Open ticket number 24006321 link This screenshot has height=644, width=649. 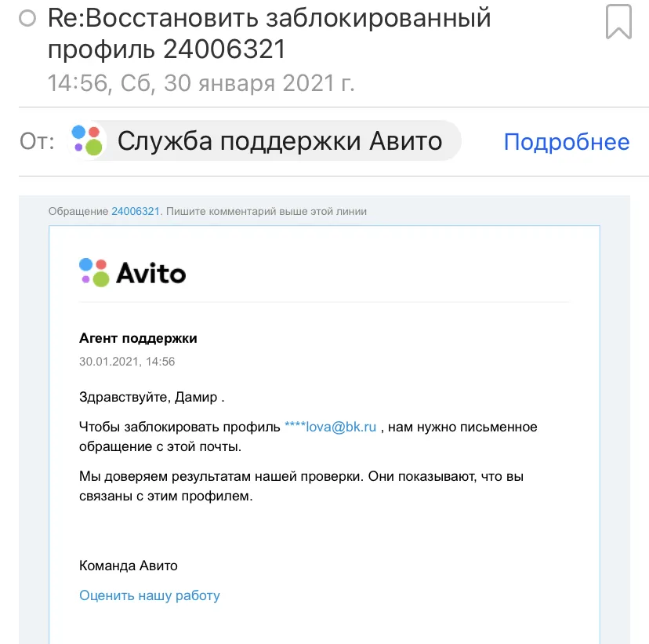click(x=136, y=211)
